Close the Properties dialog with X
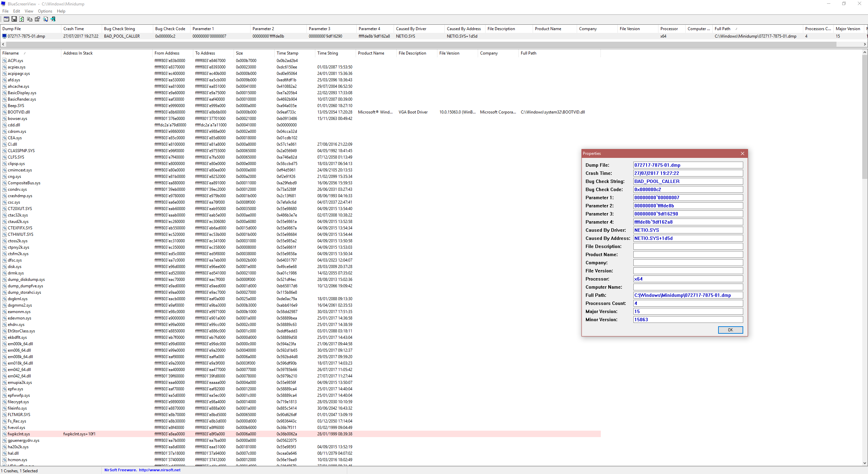The height and width of the screenshot is (474, 868). 742,153
